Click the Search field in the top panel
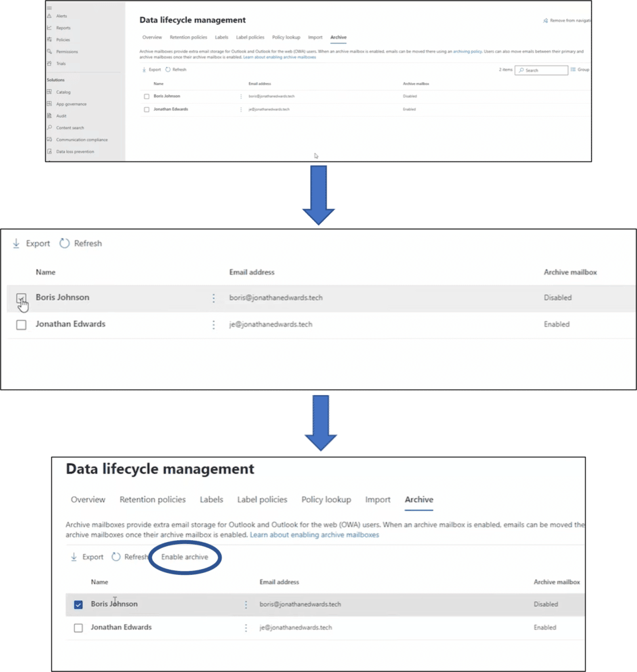This screenshot has height=672, width=637. [541, 70]
